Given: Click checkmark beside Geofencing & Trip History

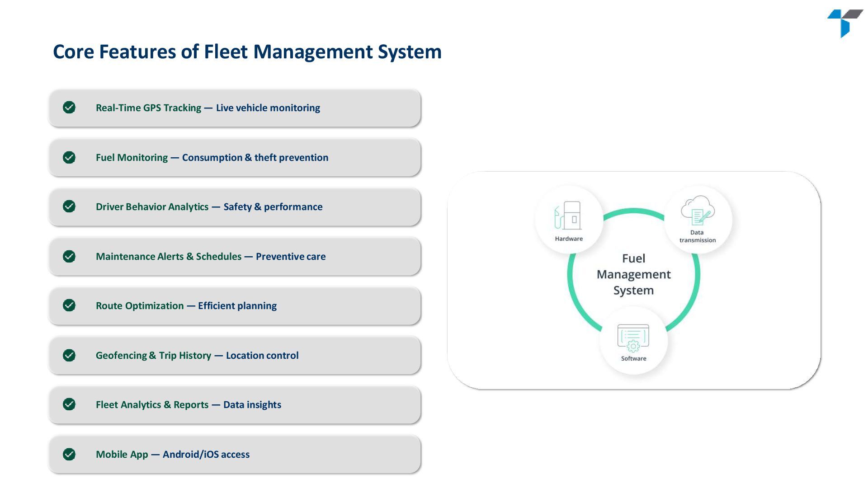Looking at the screenshot, I should [x=69, y=355].
